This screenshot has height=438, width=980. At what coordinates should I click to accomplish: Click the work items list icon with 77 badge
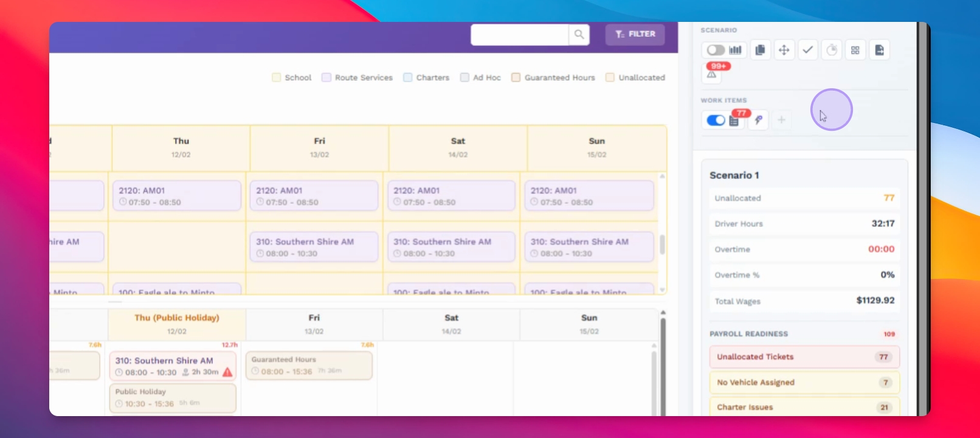pyautogui.click(x=734, y=120)
